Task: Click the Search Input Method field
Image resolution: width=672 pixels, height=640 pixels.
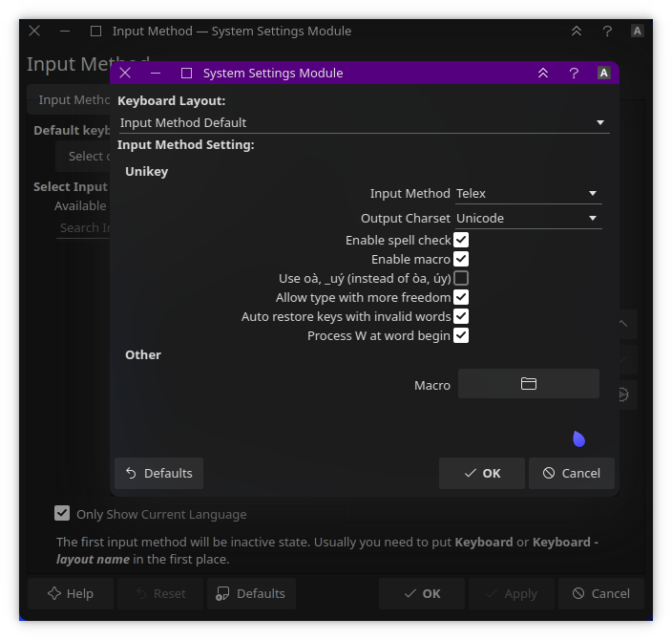Action: pyautogui.click(x=83, y=228)
